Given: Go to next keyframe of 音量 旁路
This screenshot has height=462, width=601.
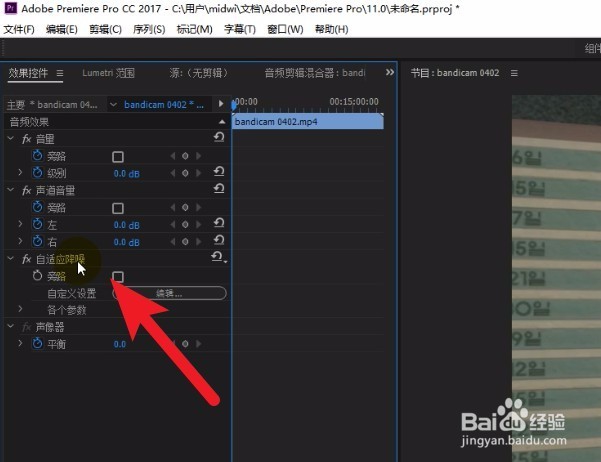Looking at the screenshot, I should (x=198, y=156).
